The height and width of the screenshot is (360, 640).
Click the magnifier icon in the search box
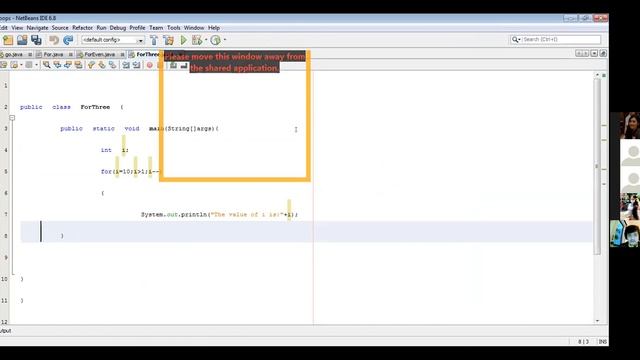click(x=515, y=40)
